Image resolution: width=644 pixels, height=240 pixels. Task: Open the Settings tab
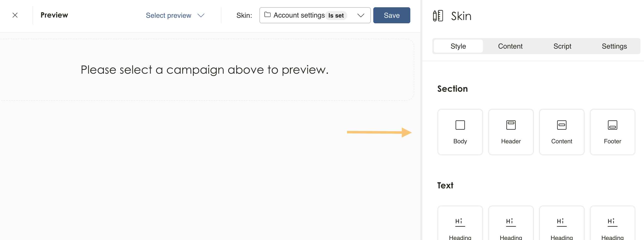click(614, 46)
